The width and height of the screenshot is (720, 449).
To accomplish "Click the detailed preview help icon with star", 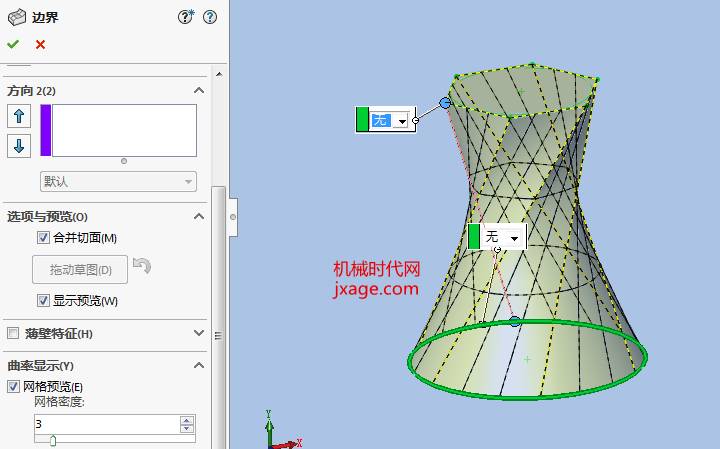I will [186, 17].
